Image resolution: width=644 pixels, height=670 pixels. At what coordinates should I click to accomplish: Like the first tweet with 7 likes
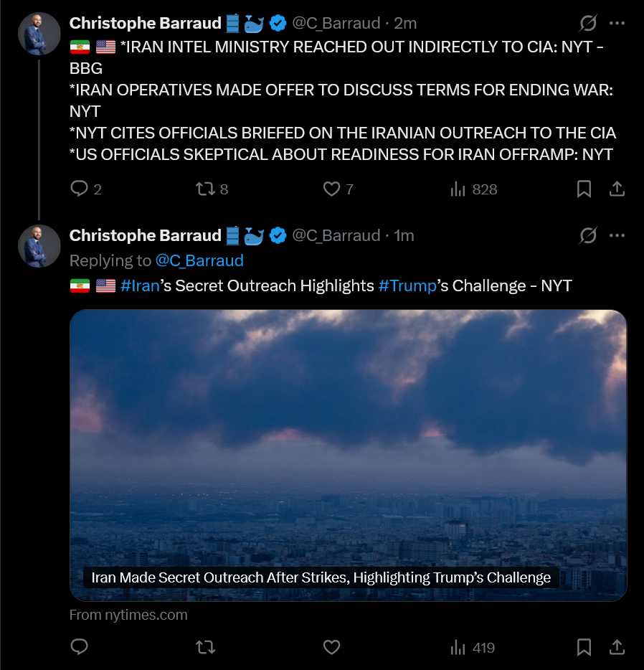(x=331, y=189)
